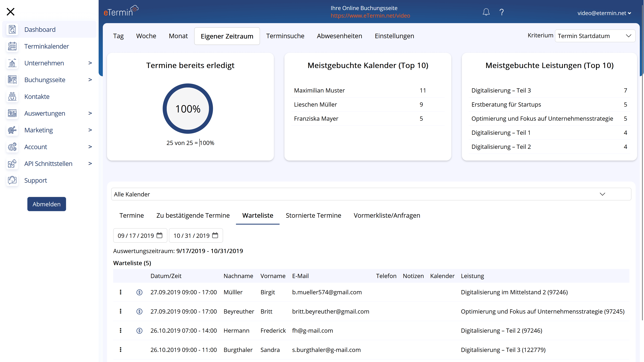Click the Unternehmen building icon
The width and height of the screenshot is (644, 362).
point(12,63)
